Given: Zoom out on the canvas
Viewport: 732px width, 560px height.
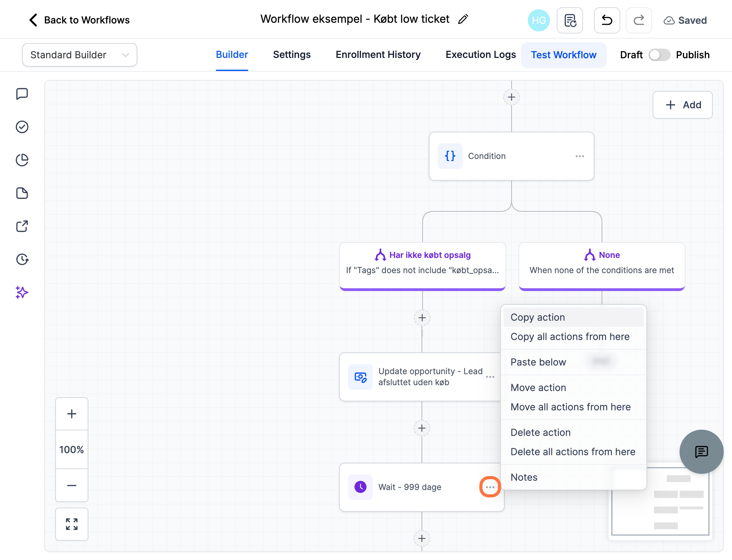Looking at the screenshot, I should click(72, 485).
